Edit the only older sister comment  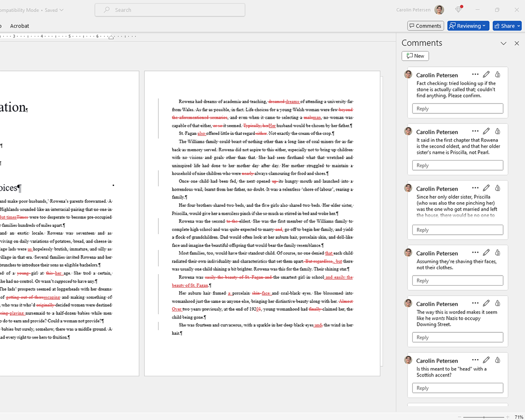coord(486,188)
